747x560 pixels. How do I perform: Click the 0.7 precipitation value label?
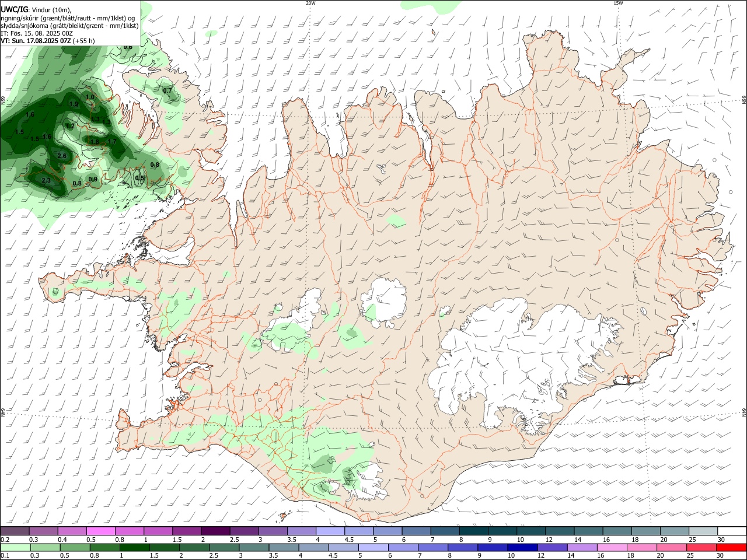pos(167,90)
